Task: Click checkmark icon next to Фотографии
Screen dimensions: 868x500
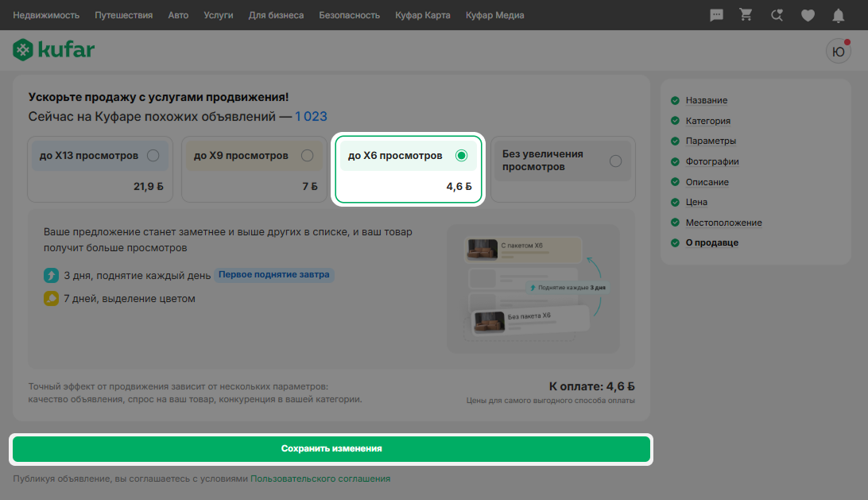Action: coord(675,161)
